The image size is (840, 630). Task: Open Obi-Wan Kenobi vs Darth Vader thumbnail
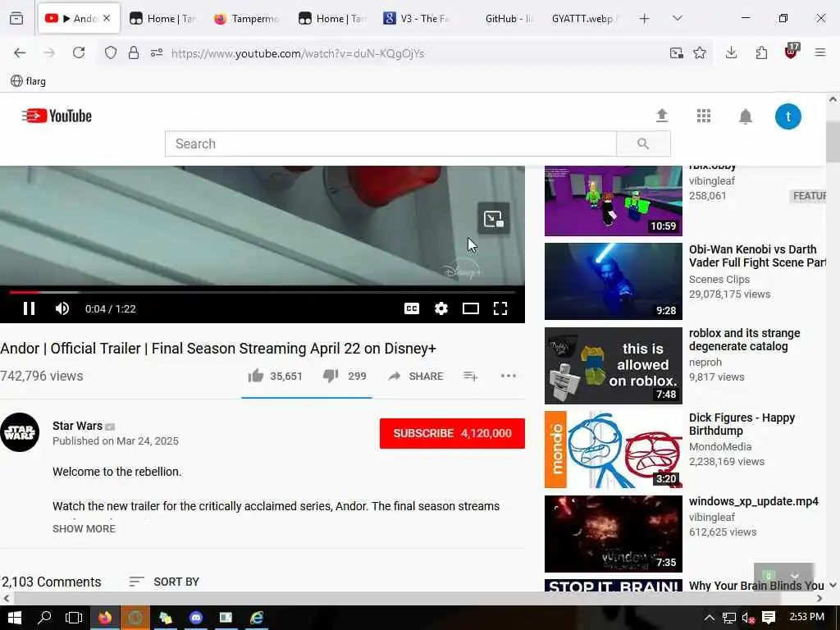click(614, 281)
